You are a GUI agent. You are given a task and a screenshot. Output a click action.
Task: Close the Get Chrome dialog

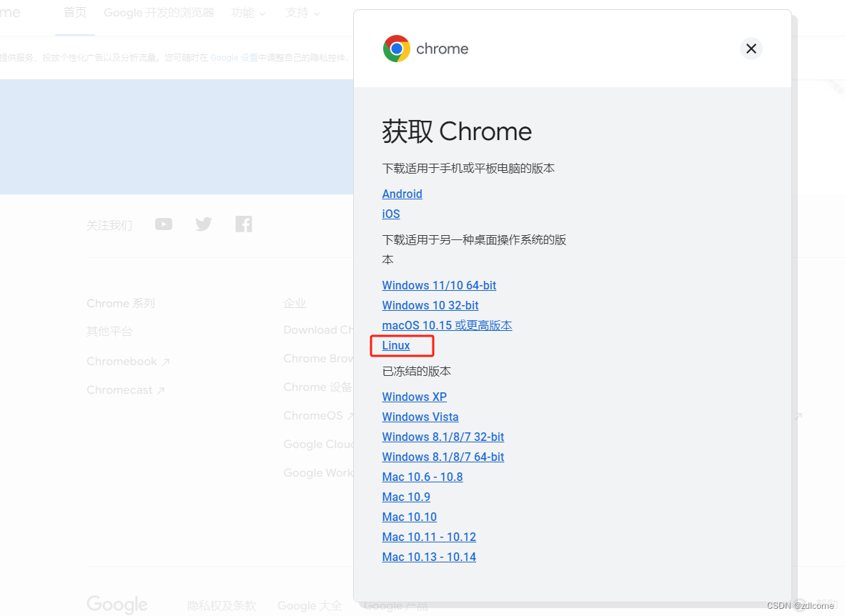(751, 49)
